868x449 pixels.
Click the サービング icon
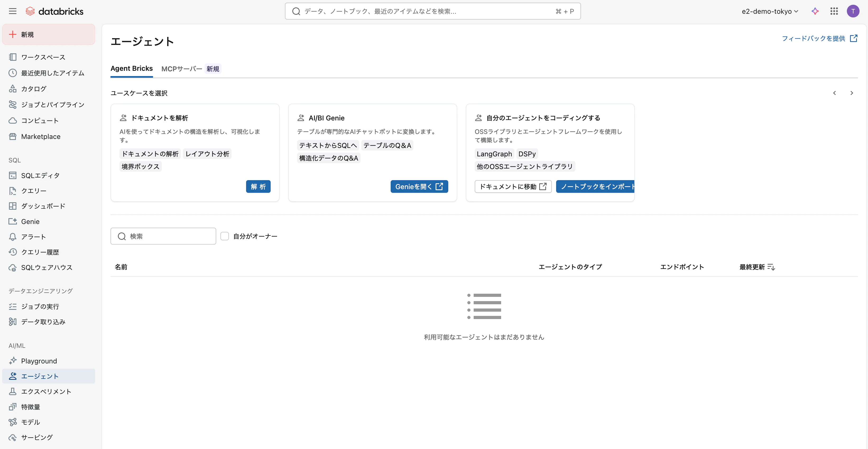(12, 437)
